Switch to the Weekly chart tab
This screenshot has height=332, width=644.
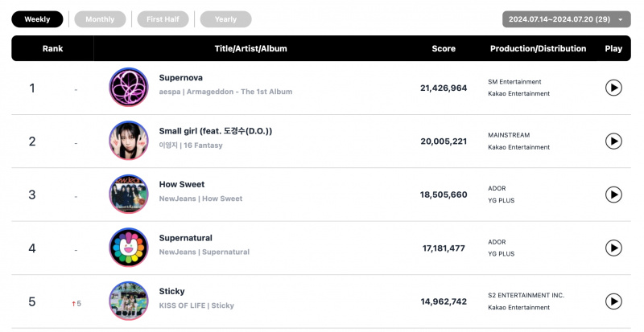point(37,19)
